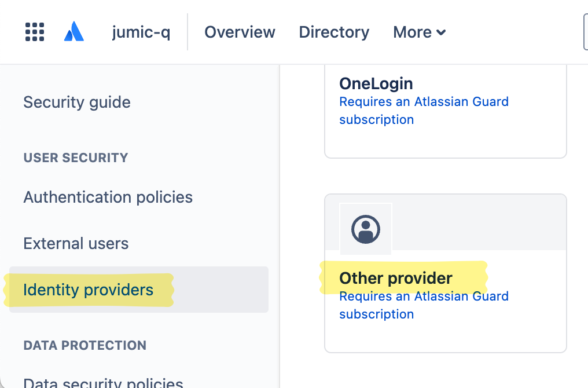Screen dimensions: 588x388
Task: Open Authentication policies
Action: [108, 197]
